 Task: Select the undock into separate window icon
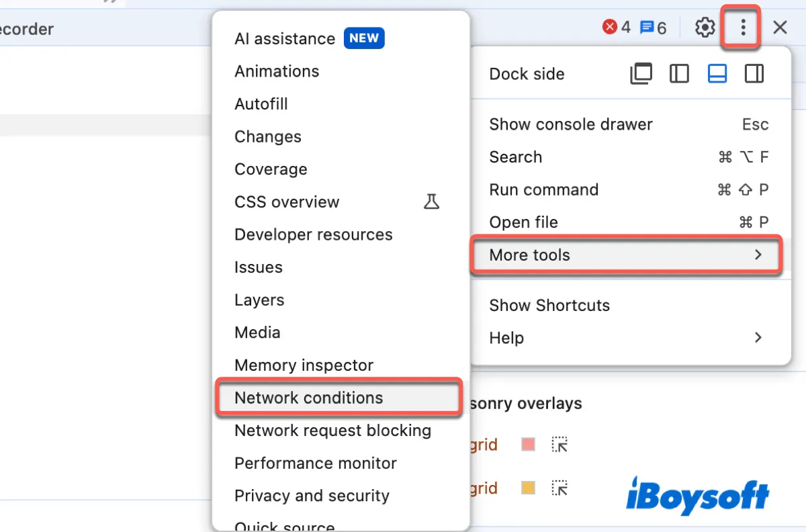click(641, 73)
